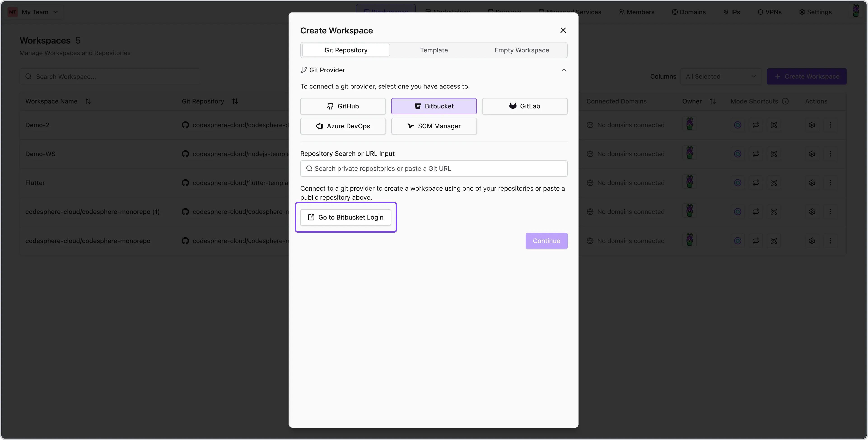This screenshot has height=440, width=868.
Task: Click the sort arrows beside Workspace Name
Action: click(x=89, y=101)
